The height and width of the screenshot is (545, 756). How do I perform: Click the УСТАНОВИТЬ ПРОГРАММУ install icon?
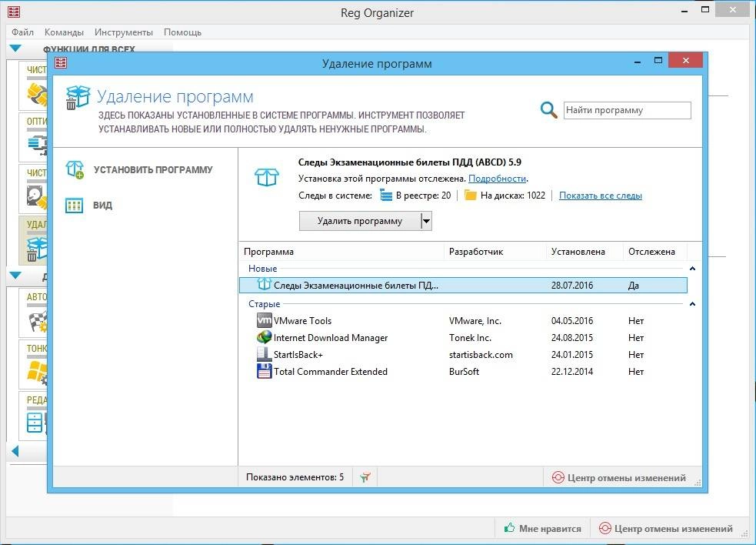(75, 170)
